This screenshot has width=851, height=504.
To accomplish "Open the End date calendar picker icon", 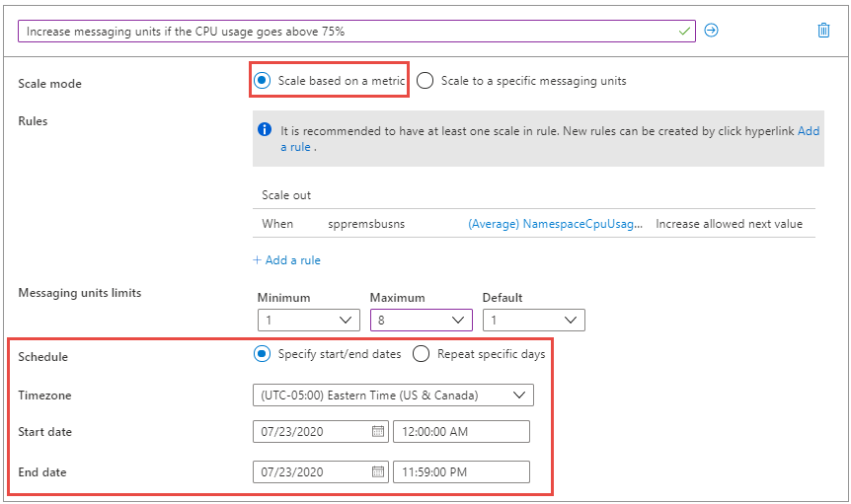I will pos(377,472).
